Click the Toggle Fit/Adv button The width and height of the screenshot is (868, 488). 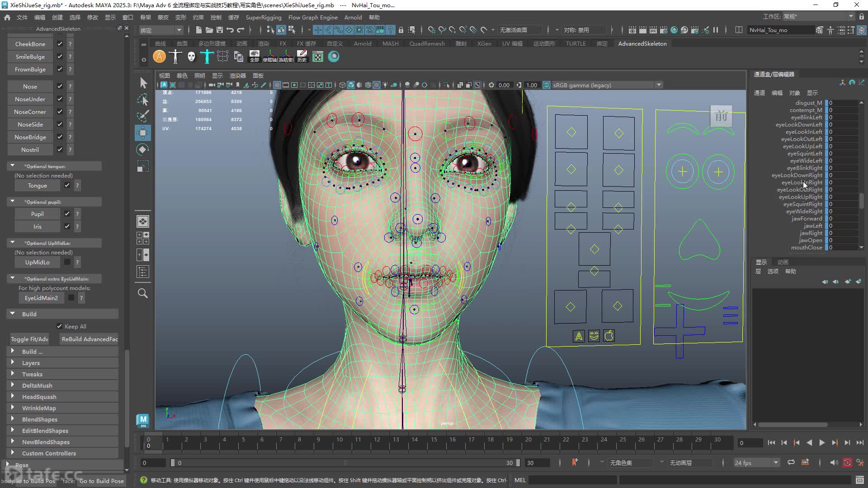click(x=29, y=339)
